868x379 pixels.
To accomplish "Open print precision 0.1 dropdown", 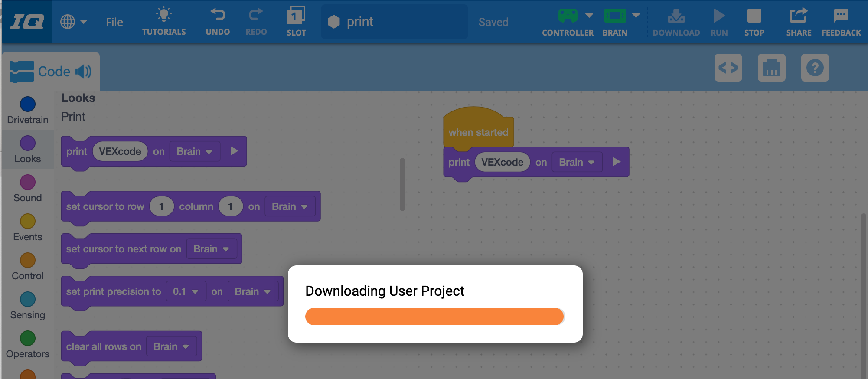I will 186,291.
